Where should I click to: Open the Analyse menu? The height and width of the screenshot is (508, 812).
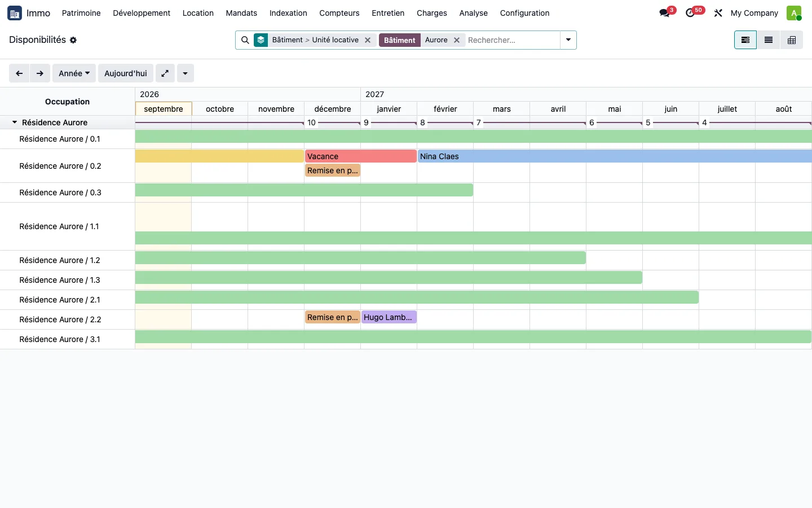474,13
